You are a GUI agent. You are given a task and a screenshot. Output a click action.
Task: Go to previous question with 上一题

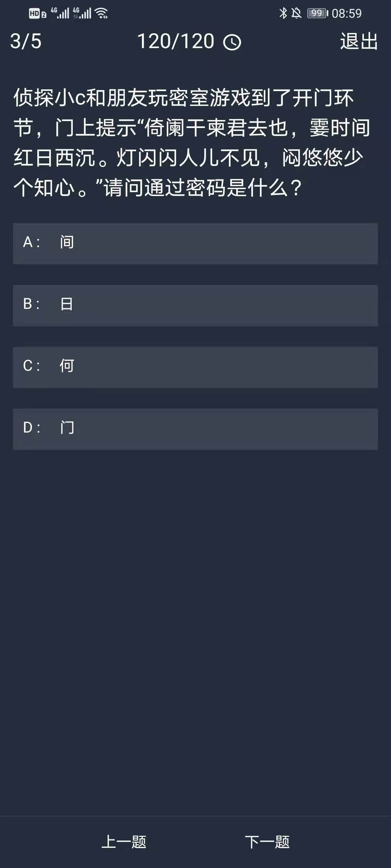pos(124,842)
